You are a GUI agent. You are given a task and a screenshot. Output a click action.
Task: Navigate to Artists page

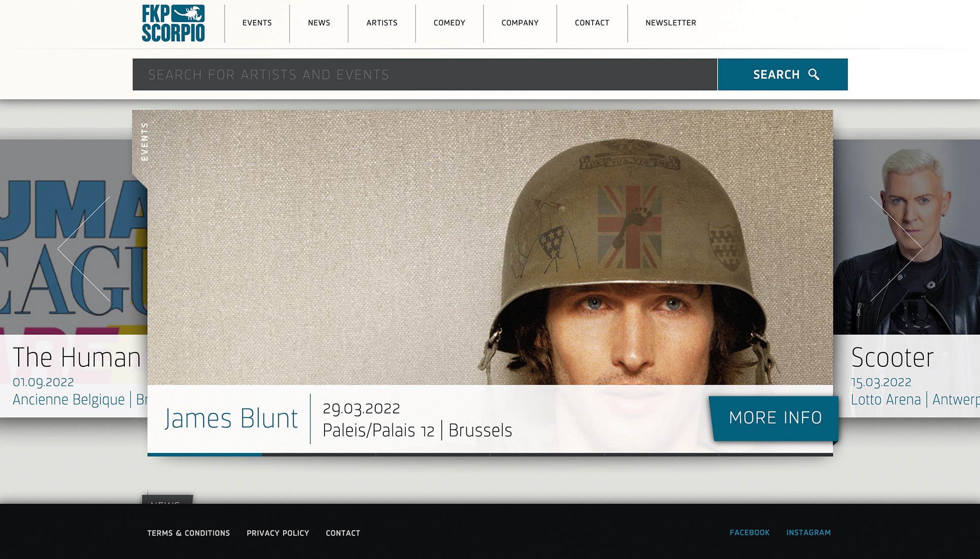382,23
